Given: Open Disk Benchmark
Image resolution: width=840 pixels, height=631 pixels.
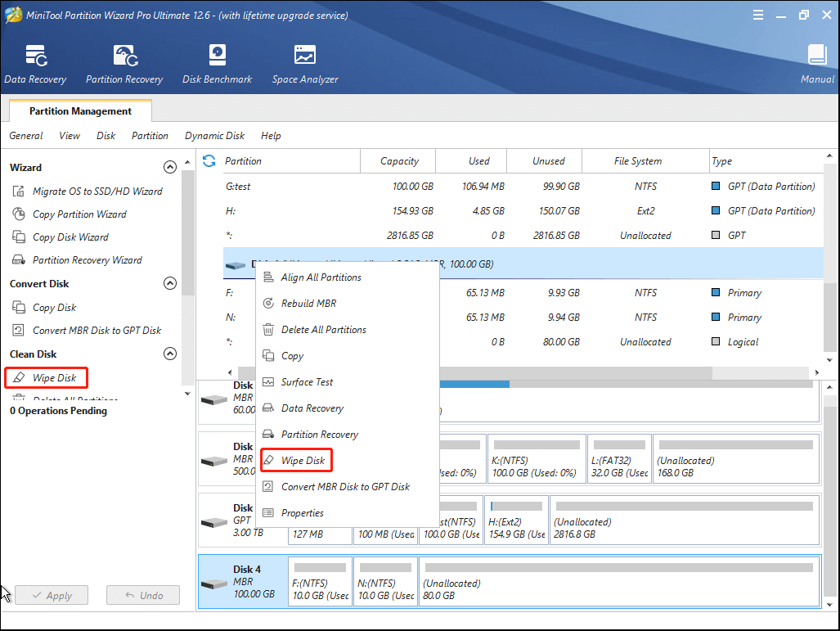Looking at the screenshot, I should [x=217, y=65].
